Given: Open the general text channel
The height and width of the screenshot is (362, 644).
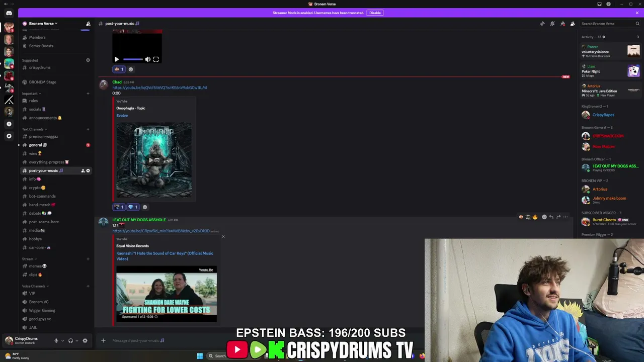Looking at the screenshot, I should (x=56, y=145).
